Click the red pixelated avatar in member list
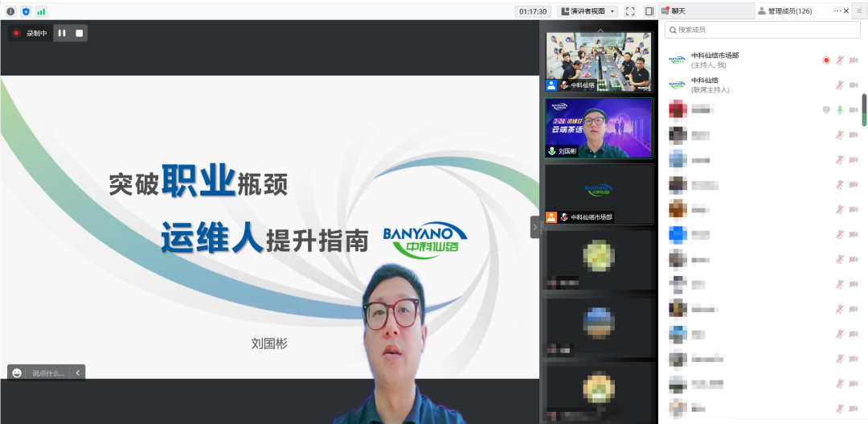The width and height of the screenshot is (868, 424). pyautogui.click(x=678, y=109)
